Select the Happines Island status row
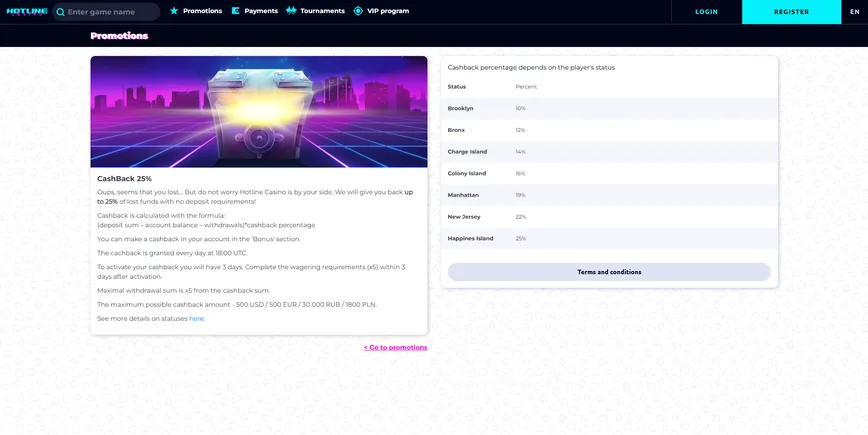Screen dimensions: 868x435 609,238
